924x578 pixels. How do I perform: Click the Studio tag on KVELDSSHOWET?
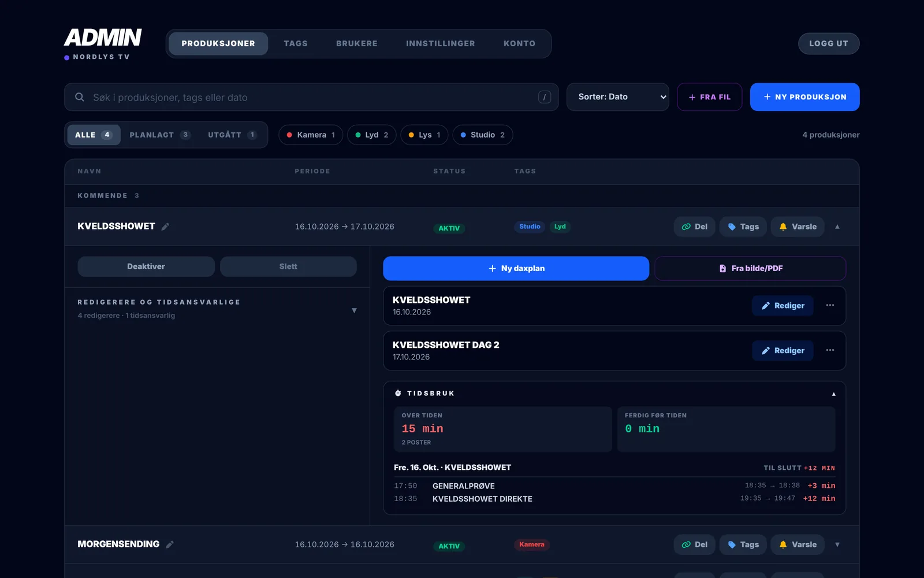click(530, 227)
